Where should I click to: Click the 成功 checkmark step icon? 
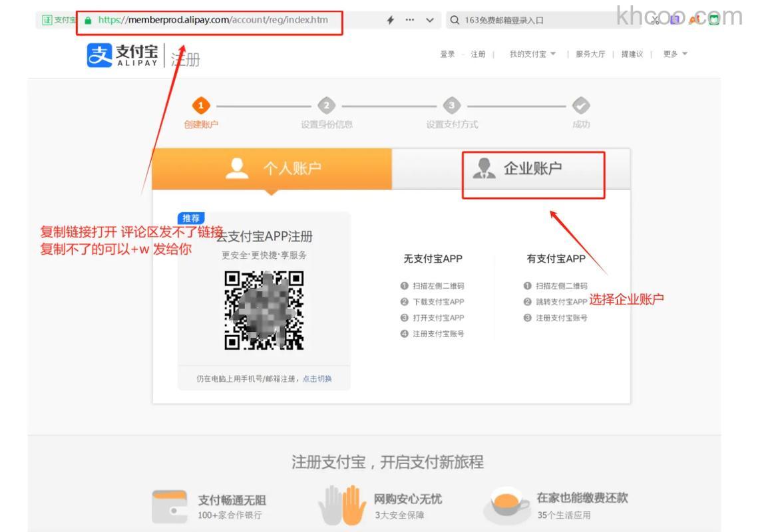[x=581, y=104]
